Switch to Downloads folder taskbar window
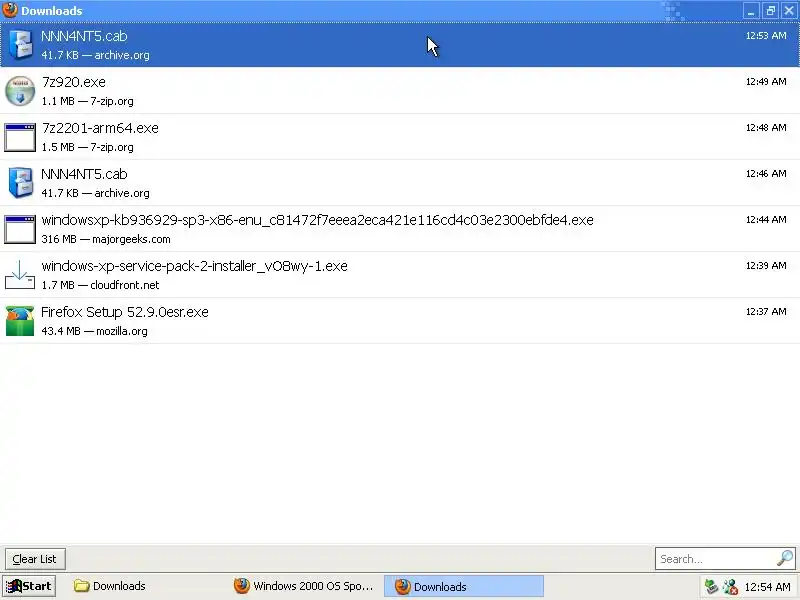Image resolution: width=800 pixels, height=600 pixels. (x=143, y=586)
